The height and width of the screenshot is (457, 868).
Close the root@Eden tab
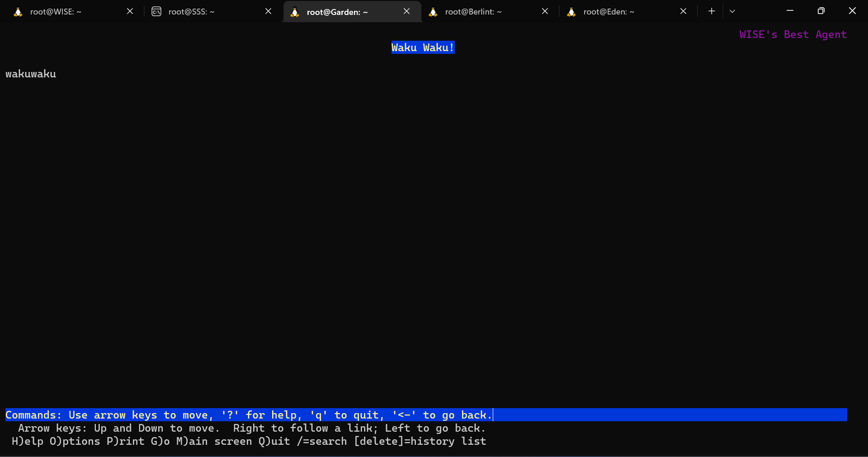(683, 11)
